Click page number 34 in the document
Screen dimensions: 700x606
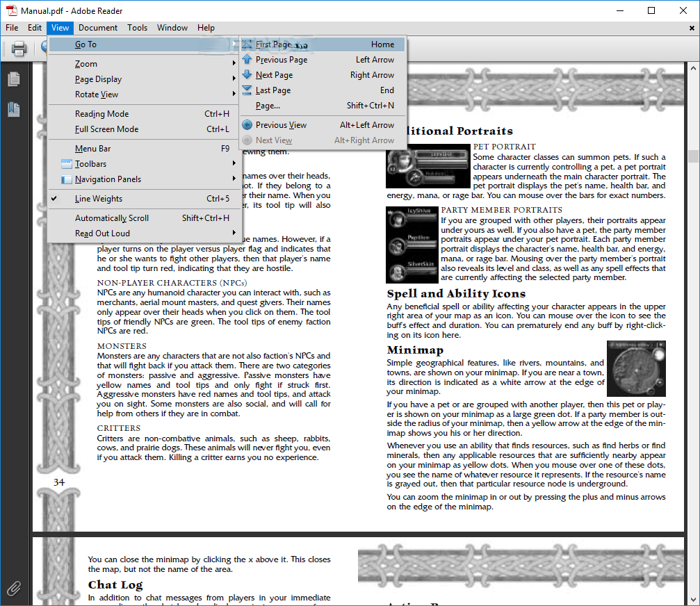(x=59, y=482)
